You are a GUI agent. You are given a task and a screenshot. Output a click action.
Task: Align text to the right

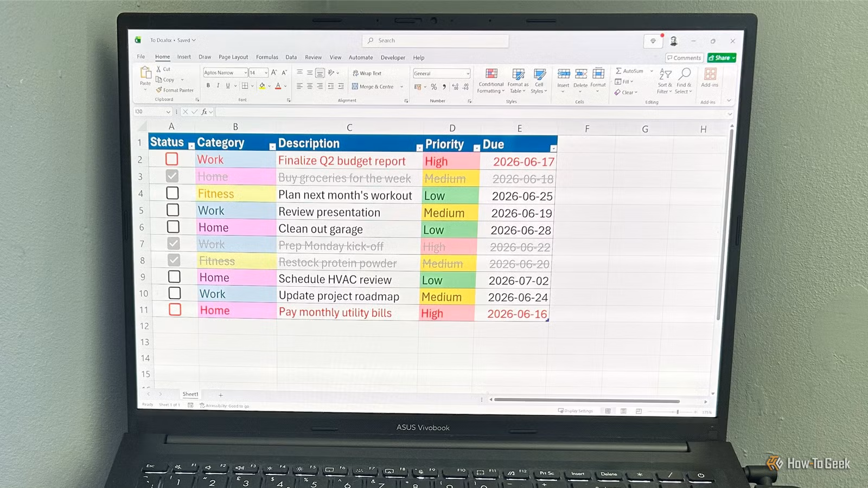pyautogui.click(x=320, y=86)
